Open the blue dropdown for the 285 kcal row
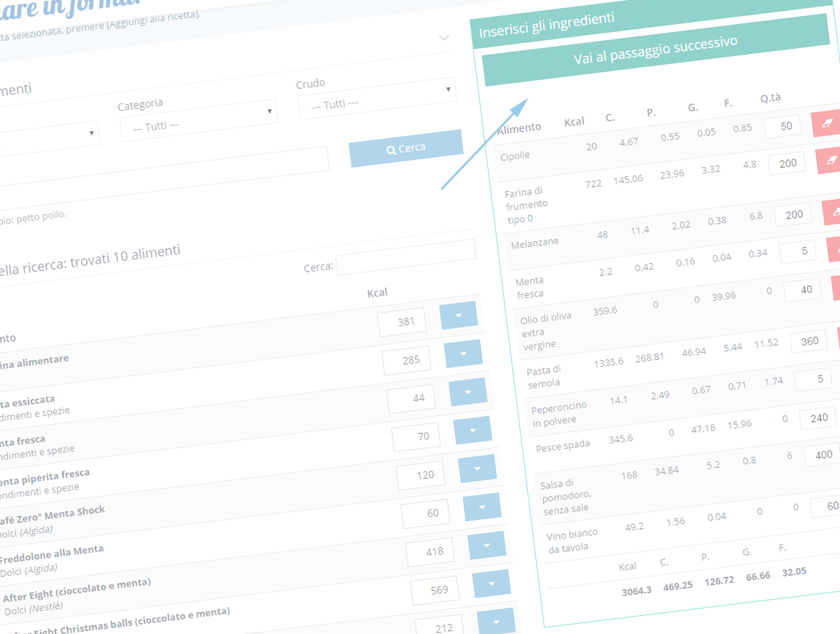 (x=463, y=353)
